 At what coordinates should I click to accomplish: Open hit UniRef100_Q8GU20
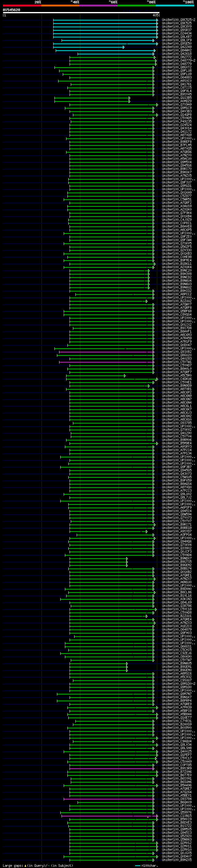[177, 355]
